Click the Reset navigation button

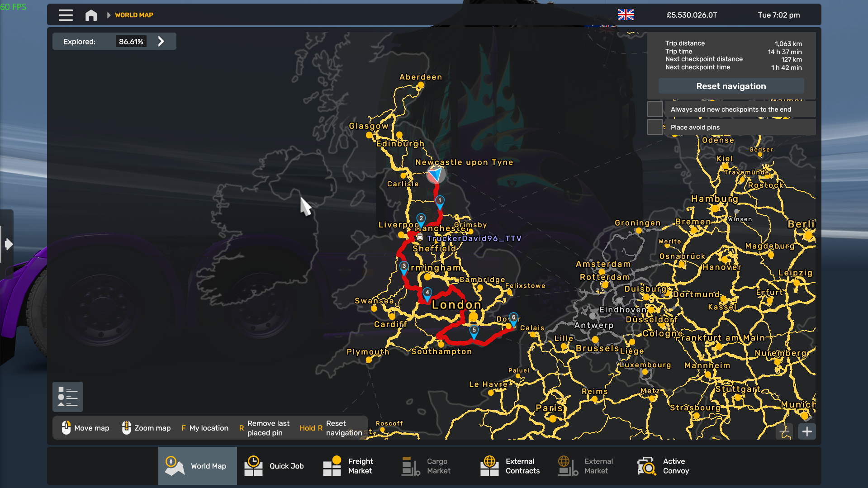click(x=731, y=86)
